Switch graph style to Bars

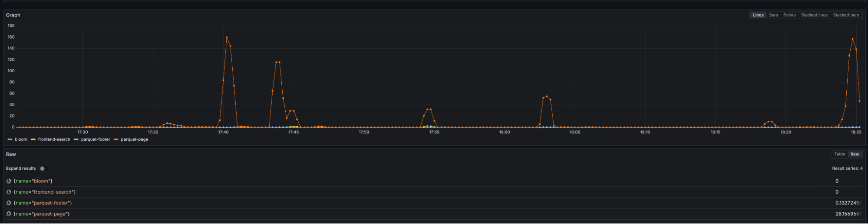click(x=773, y=15)
